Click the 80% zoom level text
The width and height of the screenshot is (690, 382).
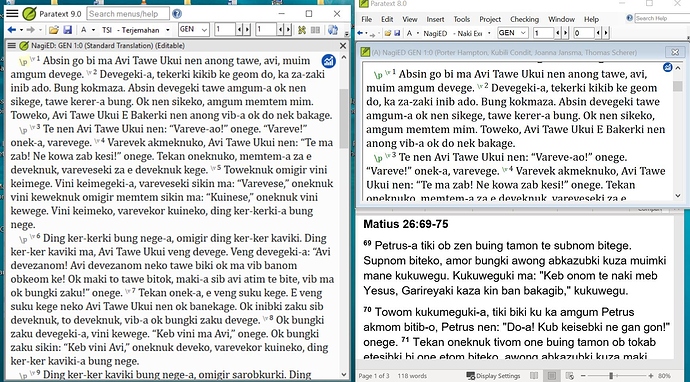tap(664, 376)
